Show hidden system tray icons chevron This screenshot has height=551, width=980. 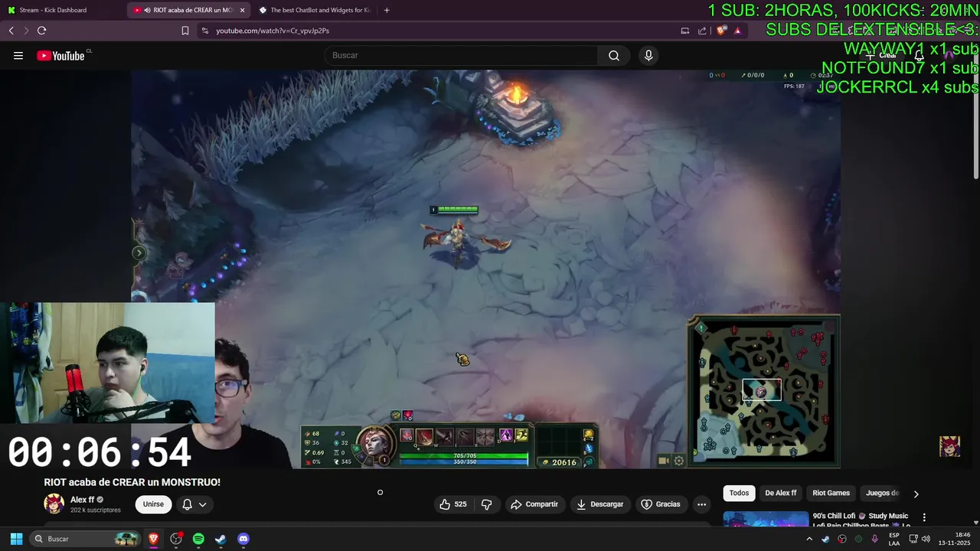(x=809, y=539)
